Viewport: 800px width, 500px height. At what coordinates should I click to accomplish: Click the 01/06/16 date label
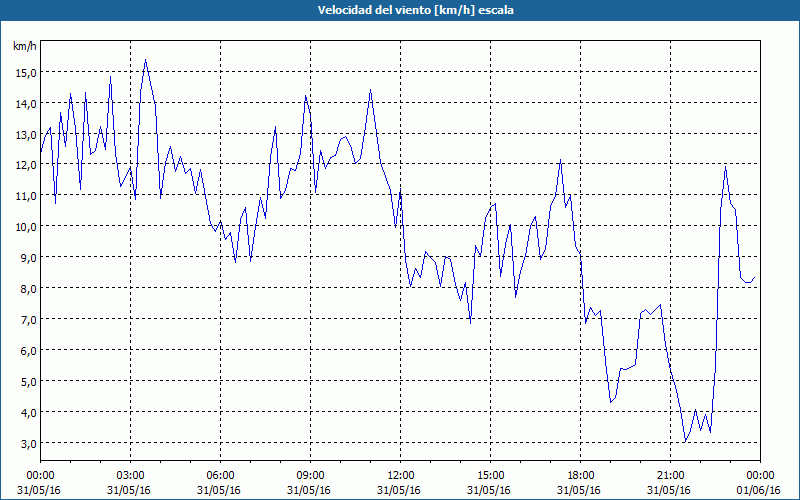[x=759, y=490]
